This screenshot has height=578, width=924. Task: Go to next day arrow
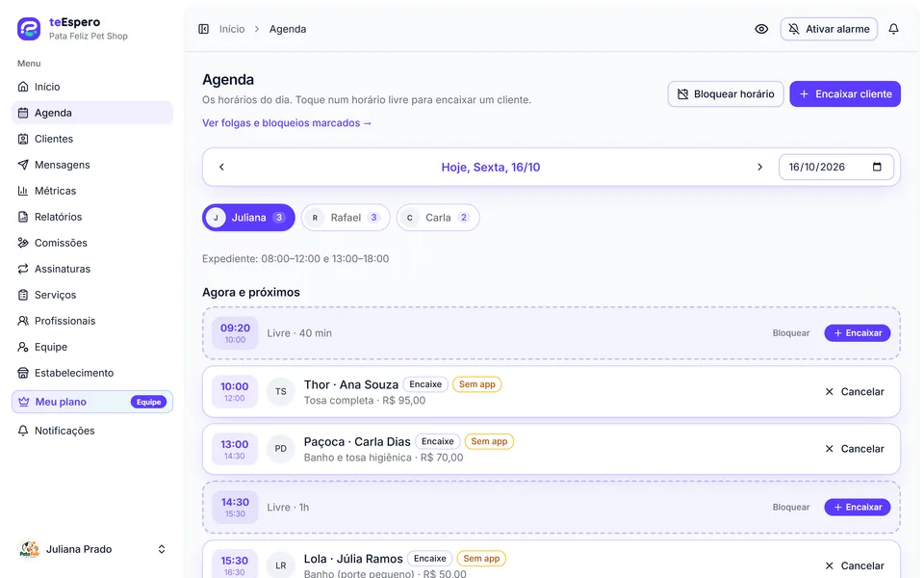(759, 167)
